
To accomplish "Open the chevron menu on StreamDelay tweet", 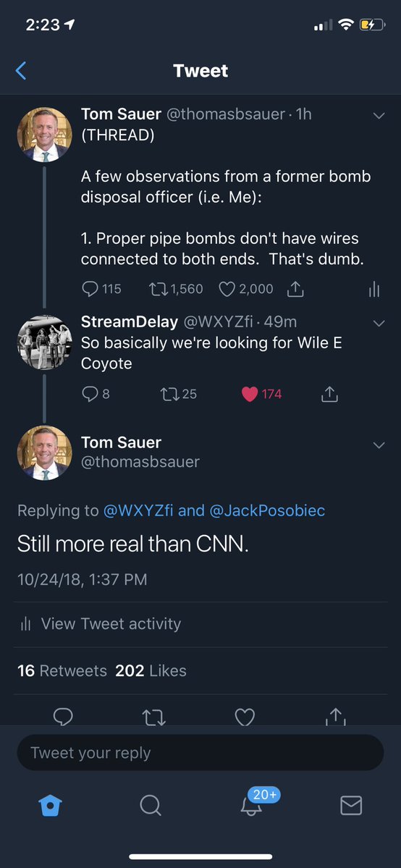I will (x=379, y=324).
